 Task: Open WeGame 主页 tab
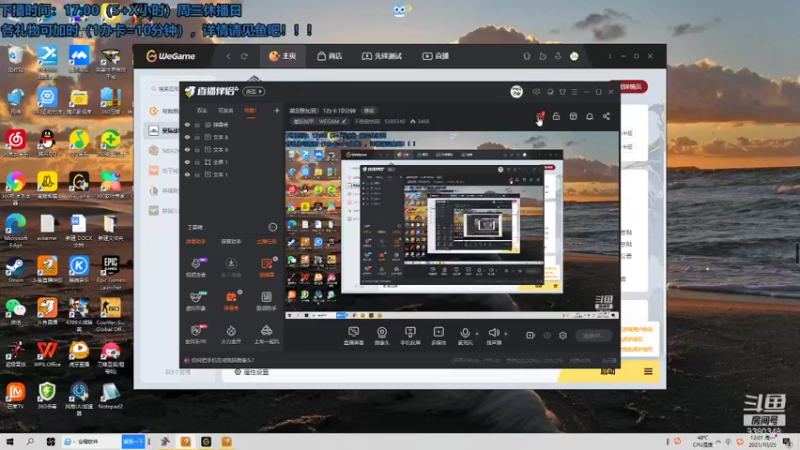point(283,56)
